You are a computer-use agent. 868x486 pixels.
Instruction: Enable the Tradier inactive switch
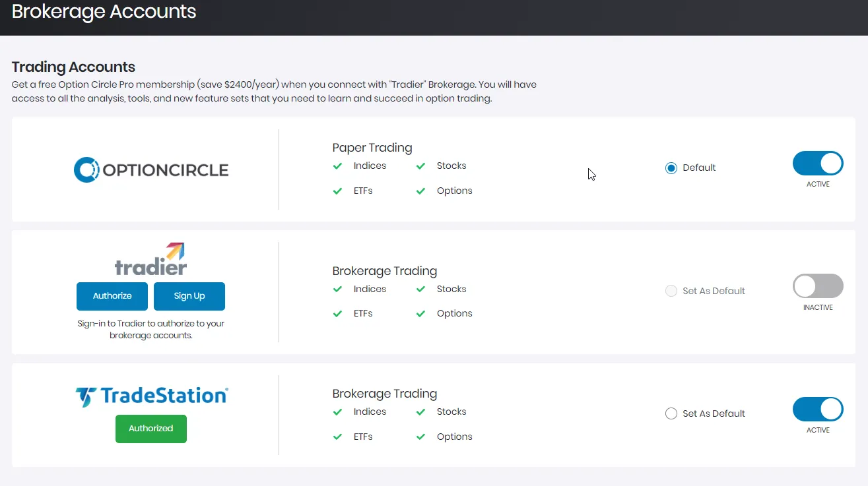[x=818, y=286]
